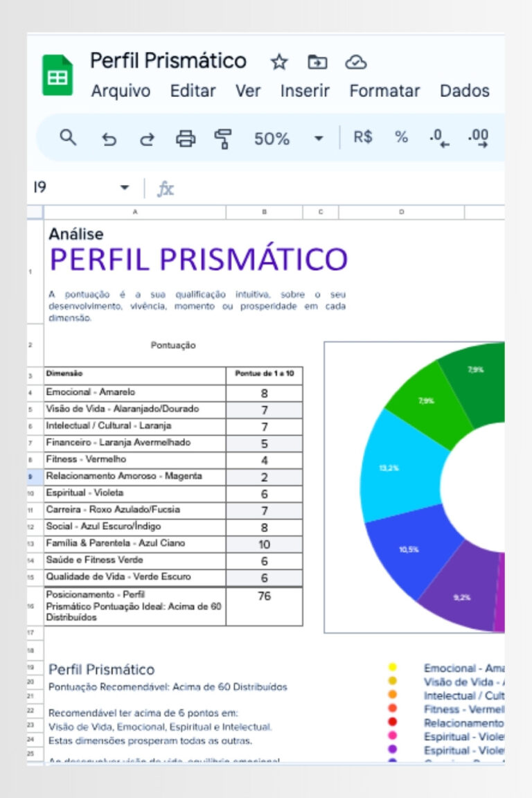Open the search magnifier tool
This screenshot has height=798, width=532.
(68, 137)
